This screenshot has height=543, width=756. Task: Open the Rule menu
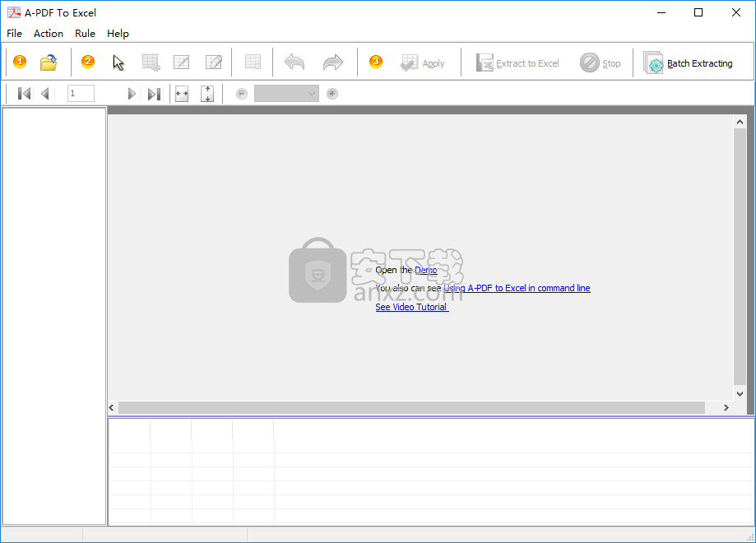click(x=85, y=33)
